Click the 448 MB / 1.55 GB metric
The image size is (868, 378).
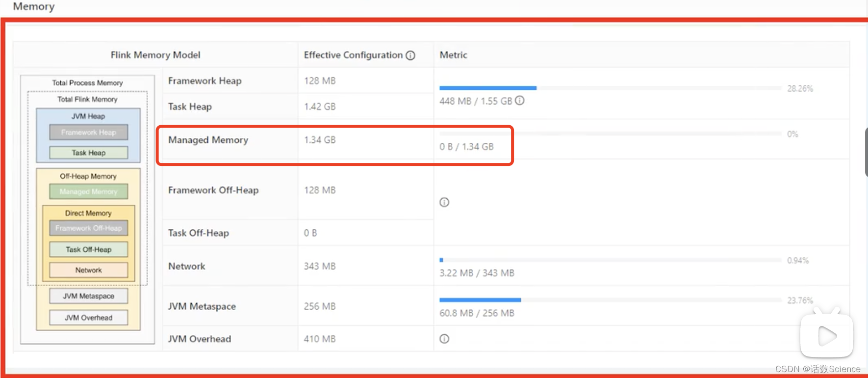(476, 101)
